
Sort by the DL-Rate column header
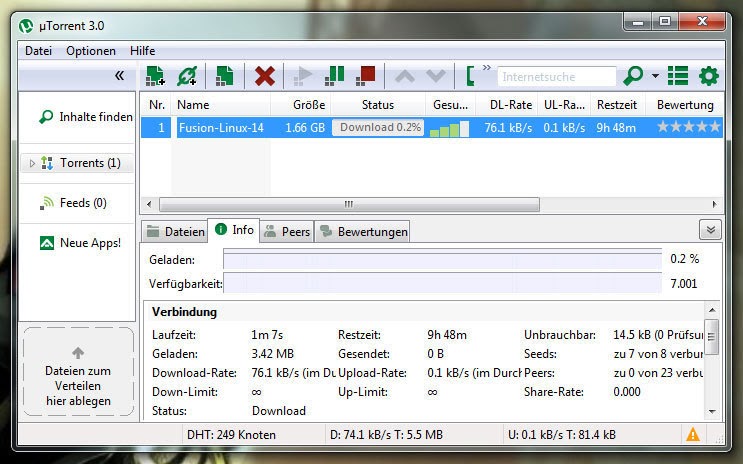pyautogui.click(x=507, y=105)
